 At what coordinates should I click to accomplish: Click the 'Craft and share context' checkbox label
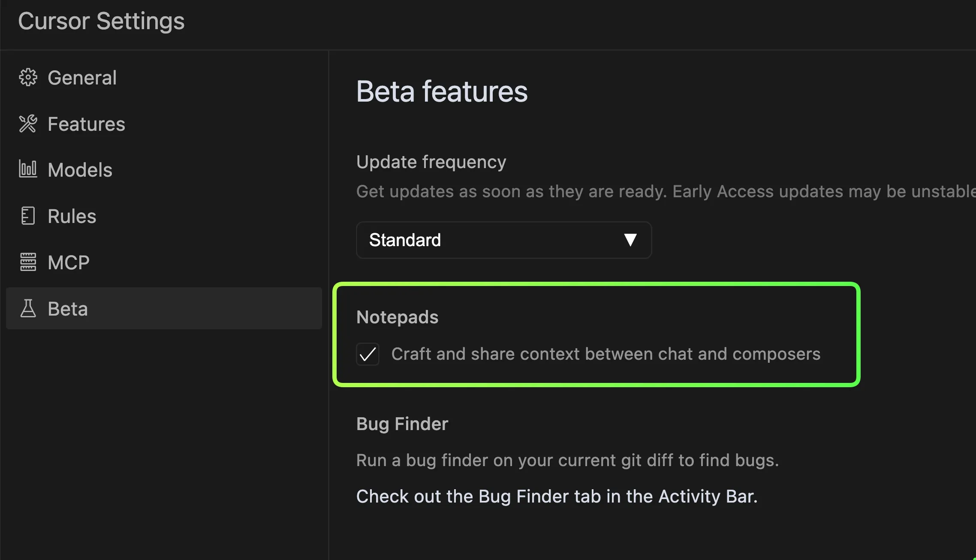click(606, 354)
